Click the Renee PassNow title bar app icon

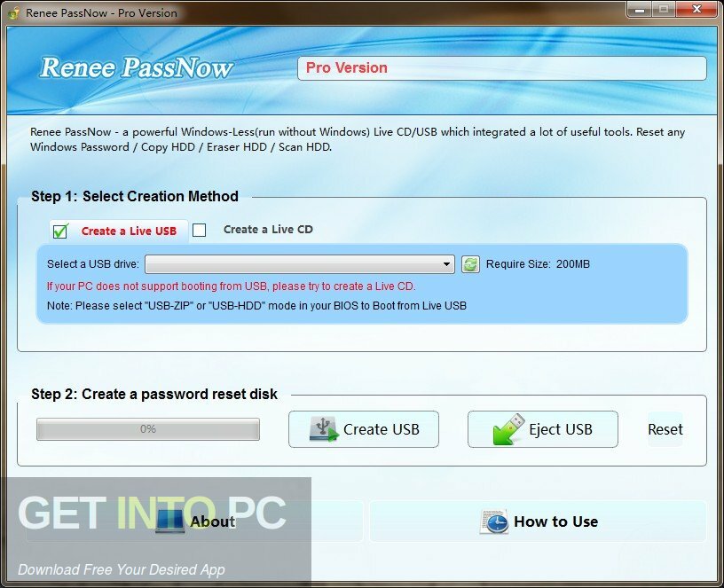pyautogui.click(x=13, y=12)
